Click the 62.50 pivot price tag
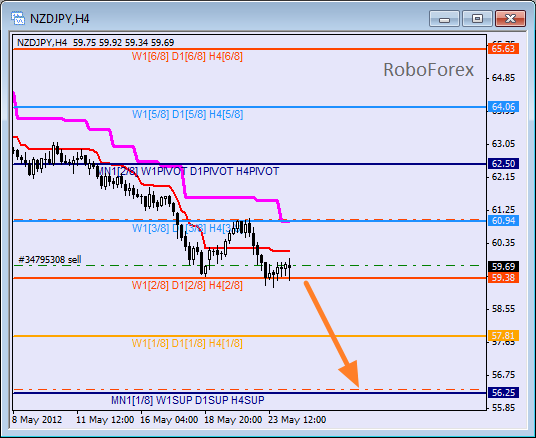 (x=504, y=163)
